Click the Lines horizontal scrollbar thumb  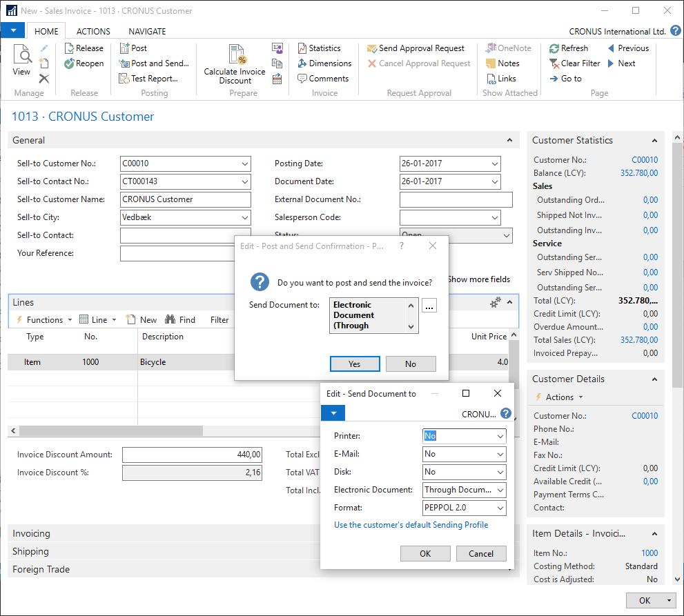(111, 430)
